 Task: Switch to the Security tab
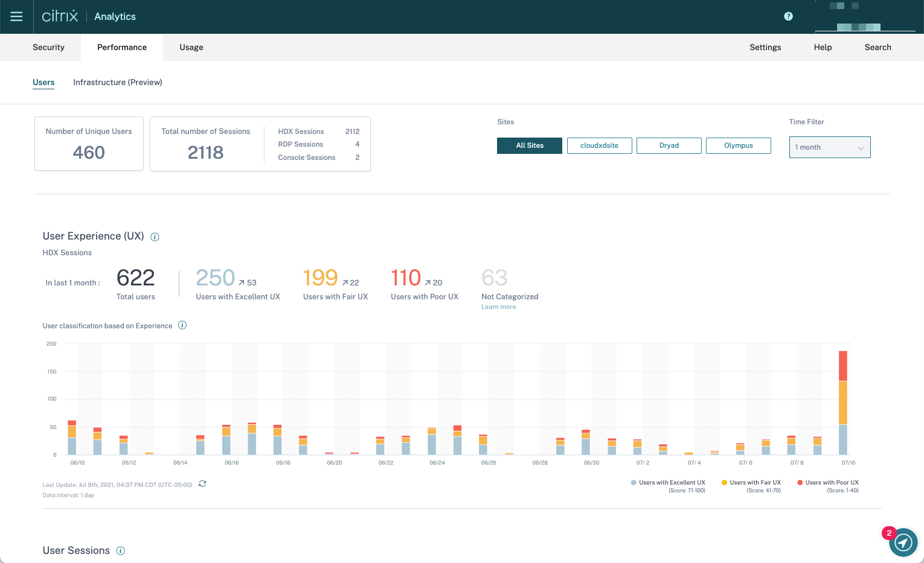coord(48,47)
